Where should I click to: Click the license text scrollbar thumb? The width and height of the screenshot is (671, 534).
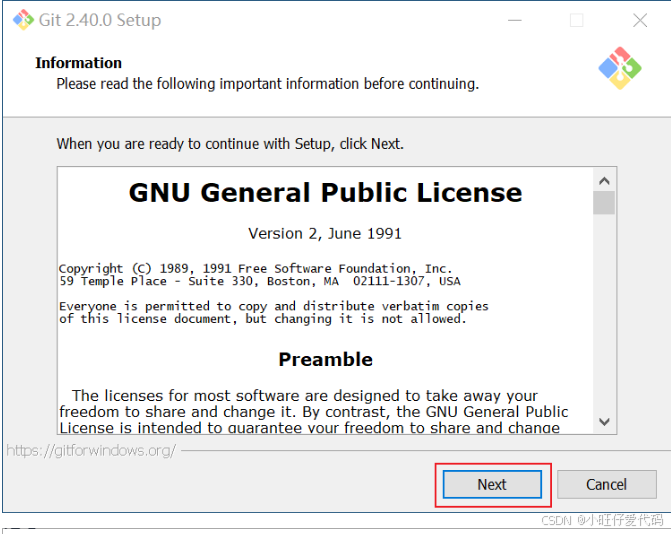tap(604, 203)
